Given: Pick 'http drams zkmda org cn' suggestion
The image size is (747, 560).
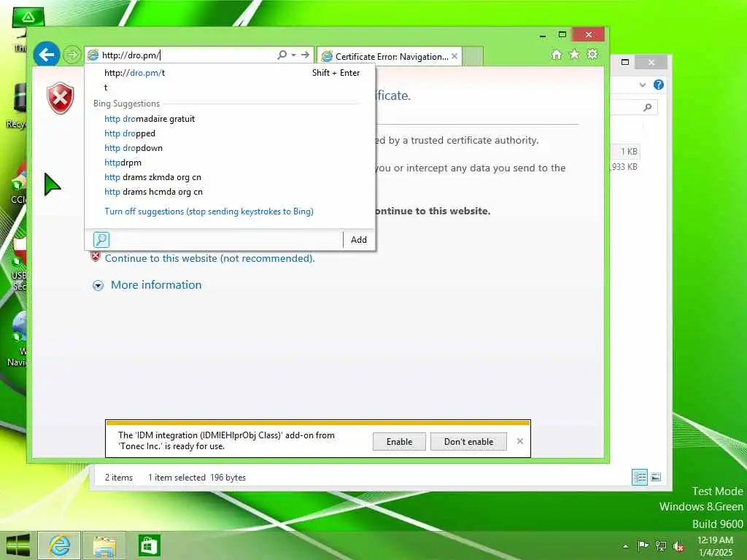Looking at the screenshot, I should point(231,177).
